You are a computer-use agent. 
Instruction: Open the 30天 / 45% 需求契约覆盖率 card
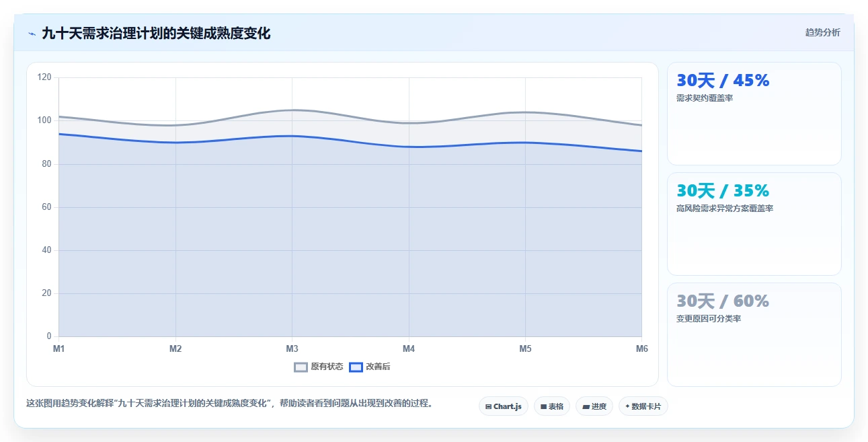pos(754,114)
